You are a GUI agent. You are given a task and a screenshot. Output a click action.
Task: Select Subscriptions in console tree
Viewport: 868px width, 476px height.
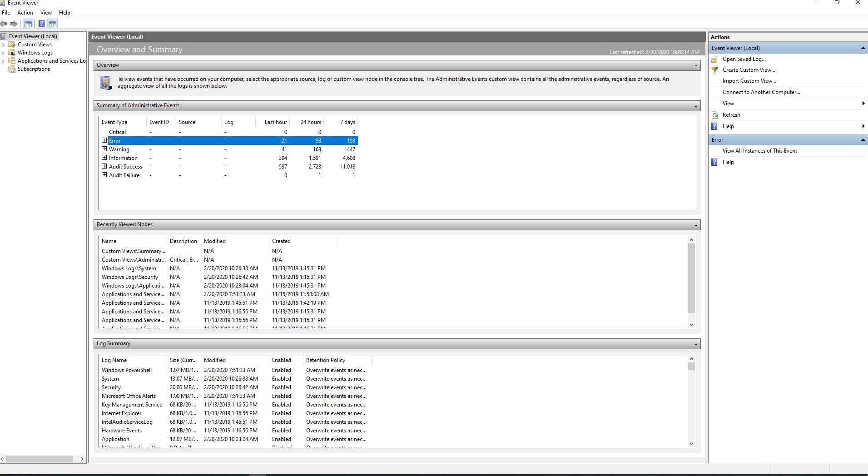[34, 69]
